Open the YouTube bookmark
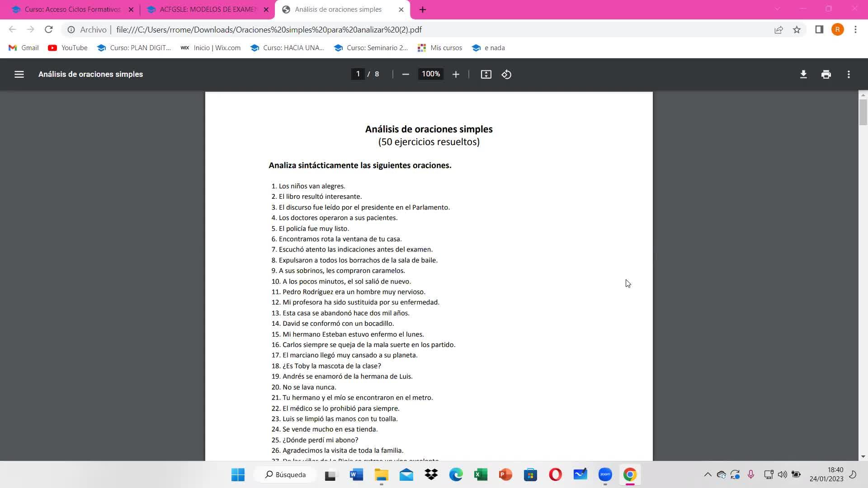The height and width of the screenshot is (488, 868). (68, 48)
